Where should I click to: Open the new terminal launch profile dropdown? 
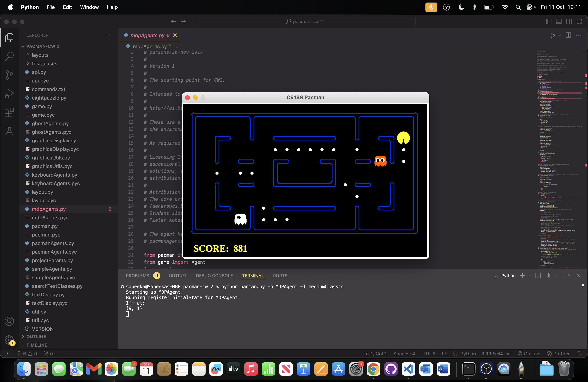[x=529, y=276]
